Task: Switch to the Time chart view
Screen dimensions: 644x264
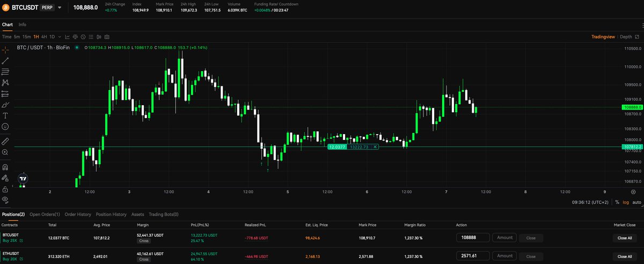Action: (x=6, y=37)
